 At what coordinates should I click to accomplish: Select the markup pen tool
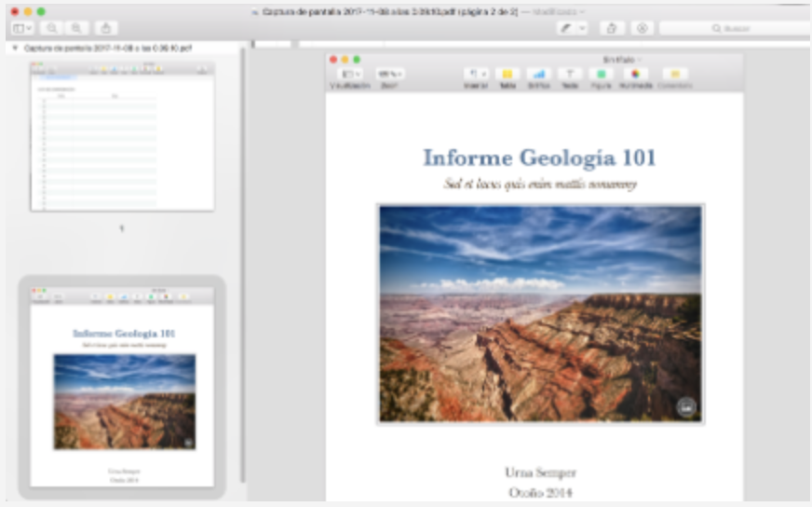(564, 29)
